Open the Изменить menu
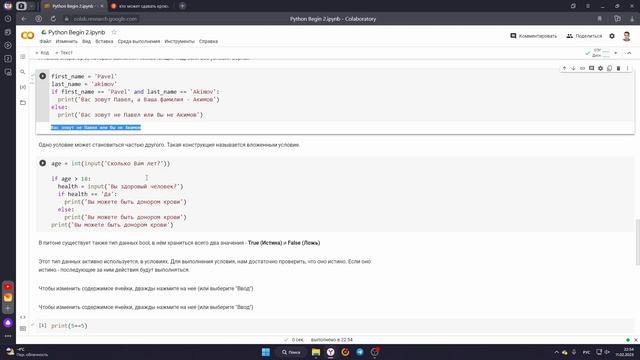Screen dimensions: 640x360 [x=67, y=42]
